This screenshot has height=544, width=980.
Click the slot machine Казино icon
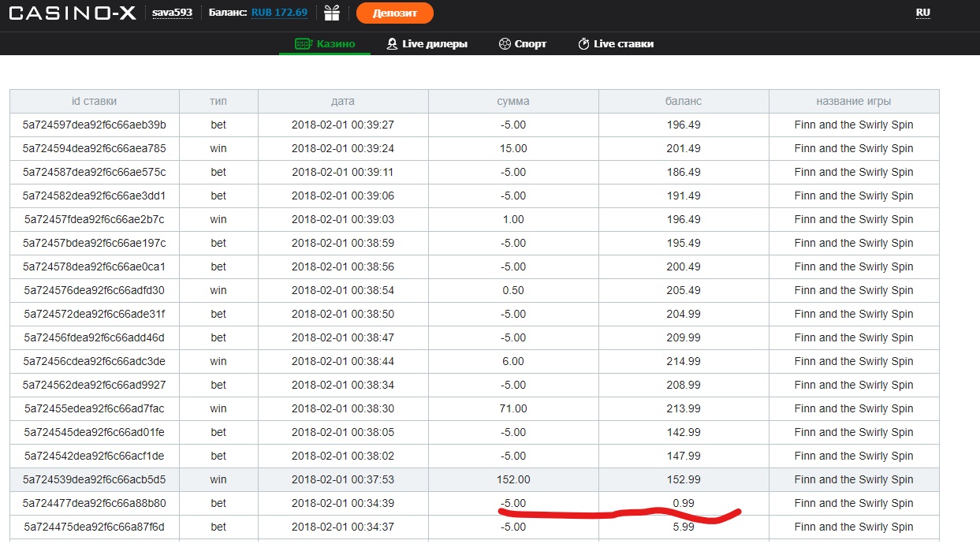304,44
